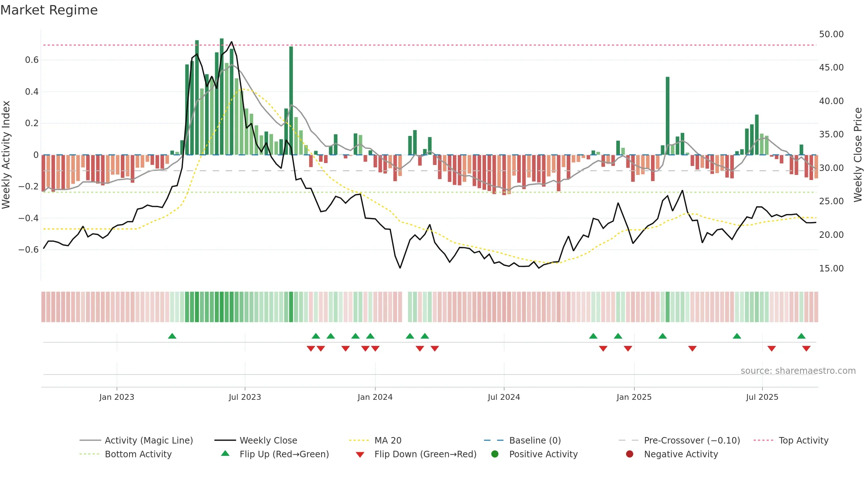Viewport: 868px width, 488px height.
Task: Click the Positive Activity legend label
Action: pyautogui.click(x=543, y=454)
